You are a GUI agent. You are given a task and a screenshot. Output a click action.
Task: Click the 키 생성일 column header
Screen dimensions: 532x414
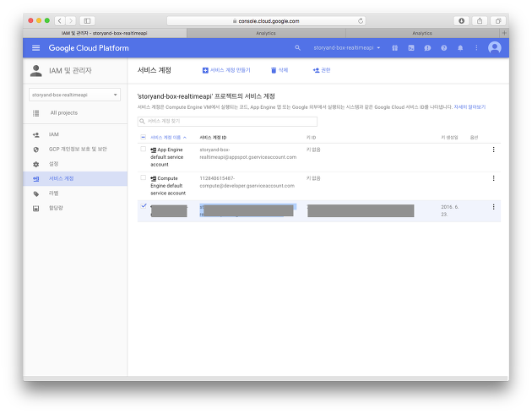pyautogui.click(x=449, y=138)
